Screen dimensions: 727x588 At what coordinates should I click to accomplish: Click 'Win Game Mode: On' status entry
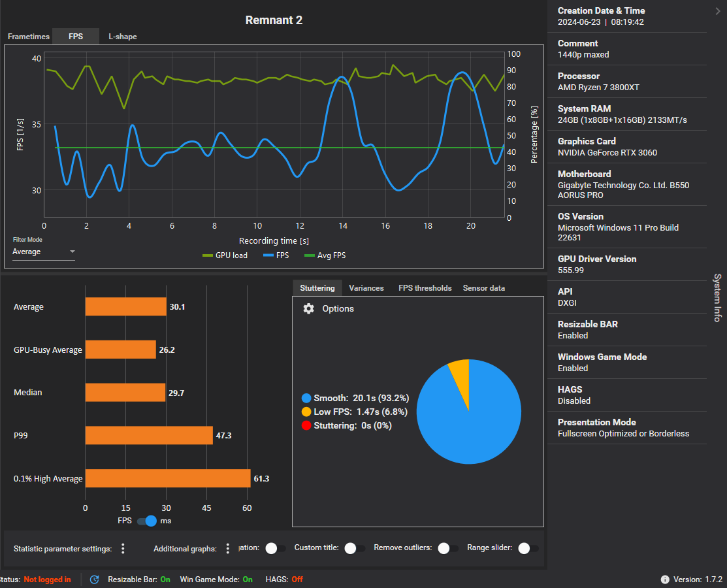(216, 580)
